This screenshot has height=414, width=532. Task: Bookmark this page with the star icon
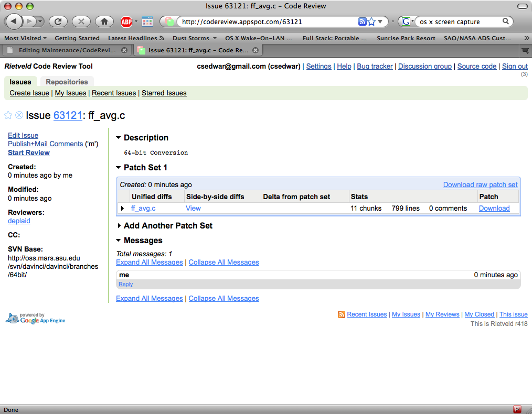point(371,21)
